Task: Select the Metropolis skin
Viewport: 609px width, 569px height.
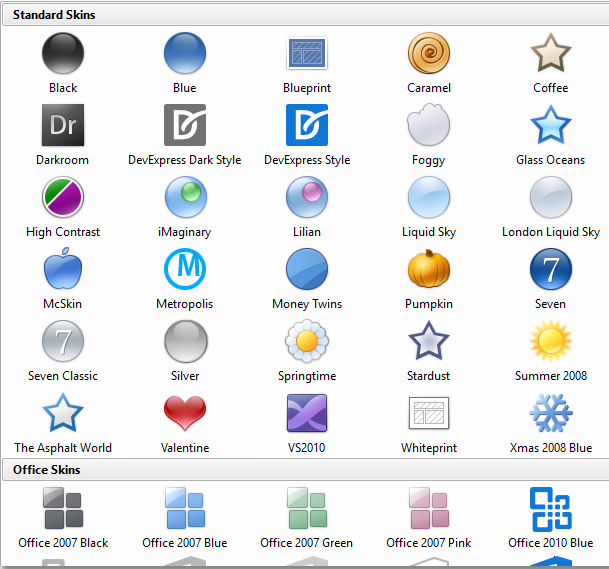Action: (x=185, y=269)
